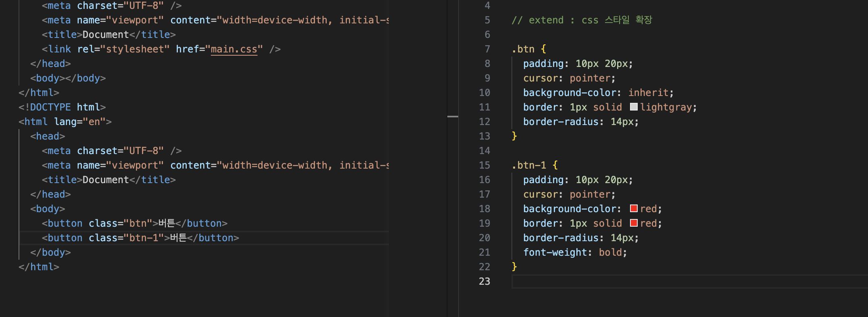
Task: Select line number 21 in the gutter
Action: click(x=484, y=252)
